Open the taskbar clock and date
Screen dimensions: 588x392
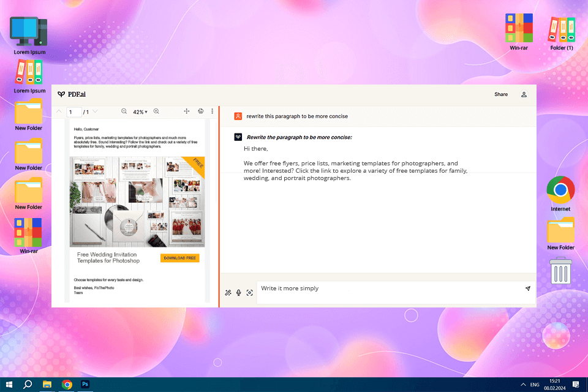coord(555,385)
